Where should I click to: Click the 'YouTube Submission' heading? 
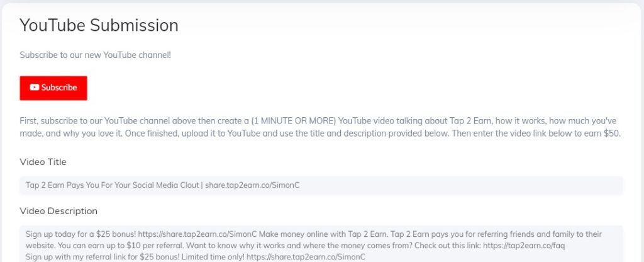coord(99,25)
